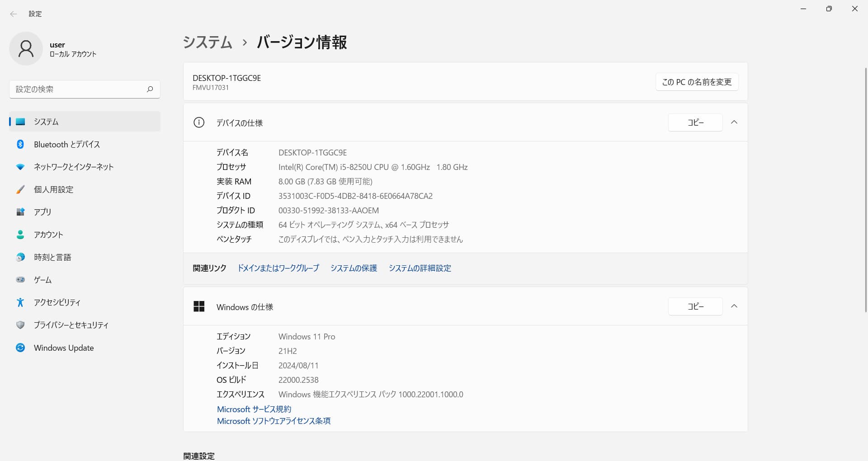Open Microsoft サービス規約 link
The height and width of the screenshot is (461, 868).
pyautogui.click(x=254, y=409)
